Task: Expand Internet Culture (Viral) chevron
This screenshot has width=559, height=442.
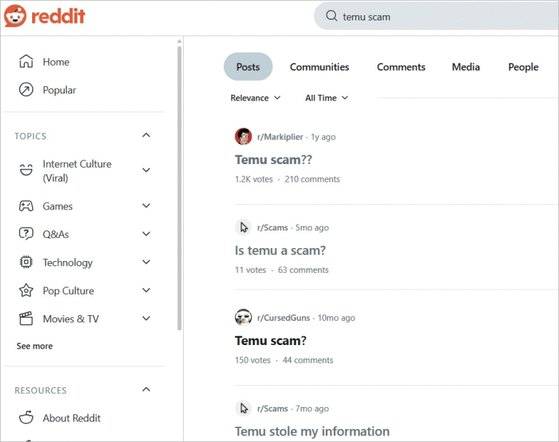Action: point(146,170)
